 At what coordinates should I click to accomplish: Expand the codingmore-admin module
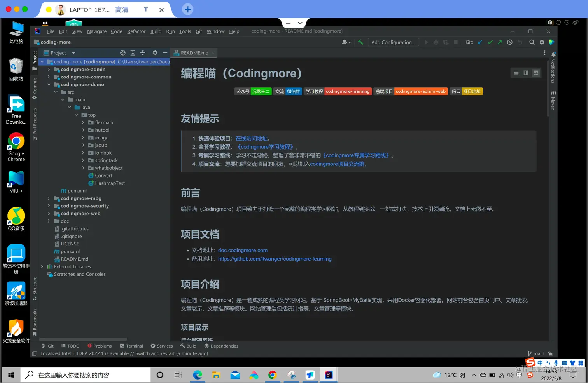49,70
